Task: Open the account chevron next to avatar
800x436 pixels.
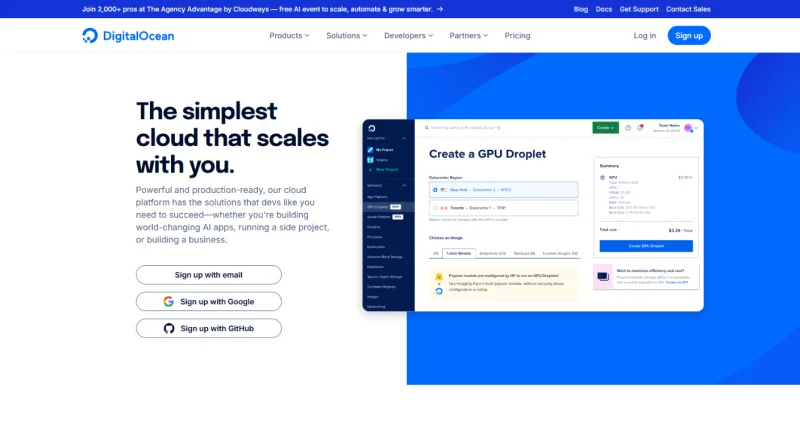Action: coord(696,129)
